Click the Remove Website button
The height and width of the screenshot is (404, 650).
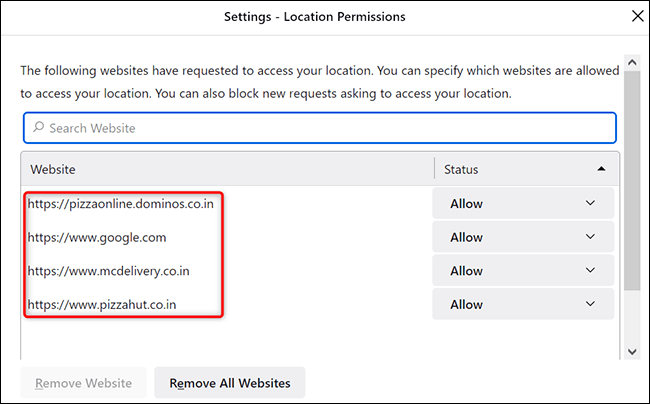click(83, 383)
